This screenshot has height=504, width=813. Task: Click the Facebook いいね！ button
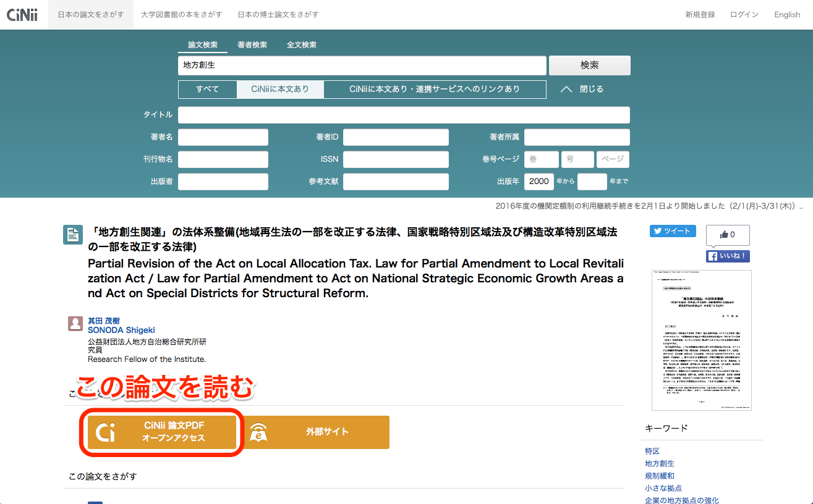tap(728, 256)
